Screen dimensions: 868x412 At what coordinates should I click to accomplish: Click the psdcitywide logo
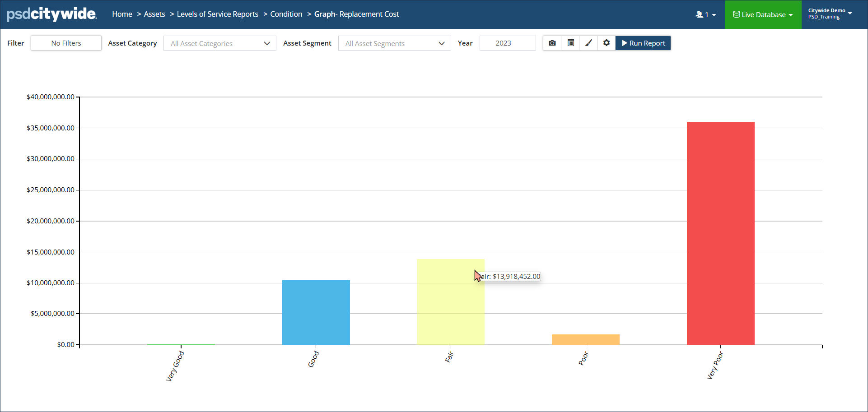click(x=52, y=14)
